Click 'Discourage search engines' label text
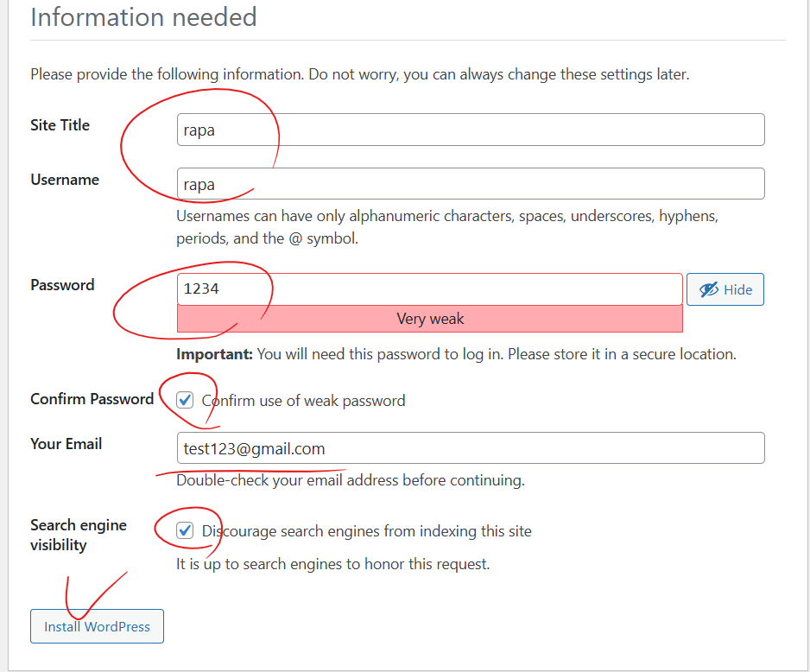 366,531
